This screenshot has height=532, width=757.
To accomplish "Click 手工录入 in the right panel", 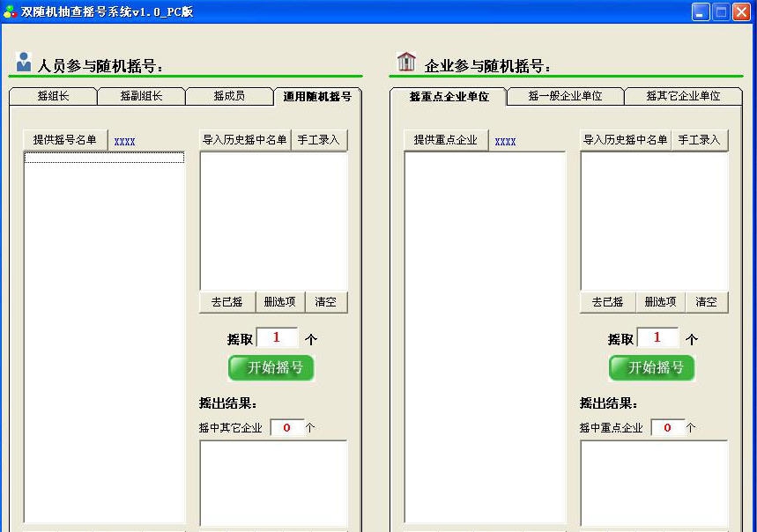I will point(701,139).
